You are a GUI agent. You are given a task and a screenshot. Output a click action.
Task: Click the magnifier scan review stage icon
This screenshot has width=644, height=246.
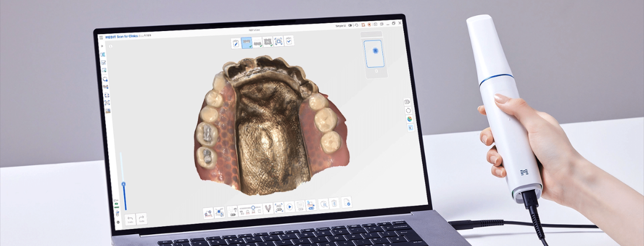[278, 42]
